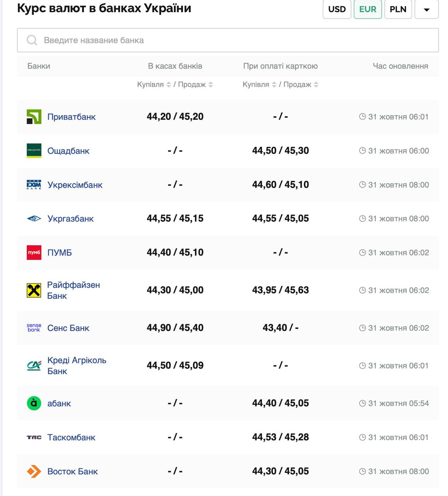Select the USD currency tab
The height and width of the screenshot is (496, 448).
(x=337, y=9)
